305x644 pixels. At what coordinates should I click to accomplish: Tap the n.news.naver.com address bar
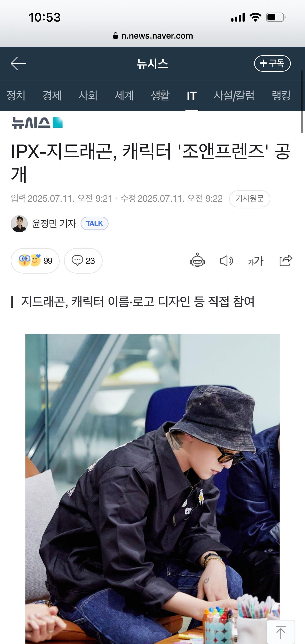(x=153, y=36)
